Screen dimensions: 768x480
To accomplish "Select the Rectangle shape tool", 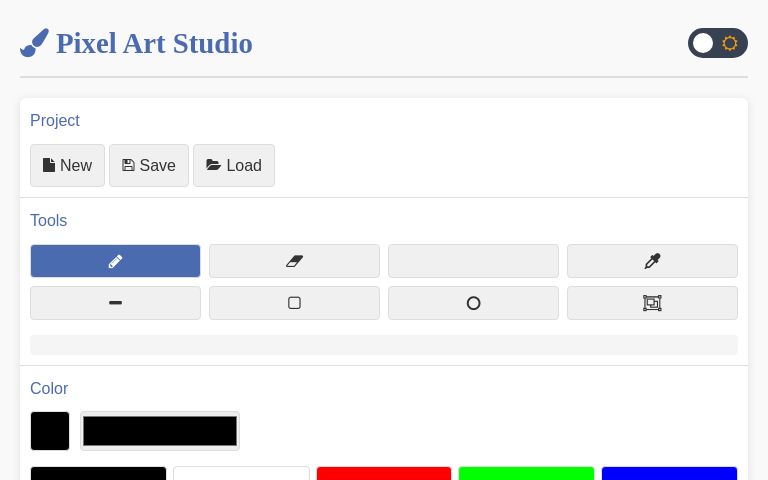I will pos(294,303).
